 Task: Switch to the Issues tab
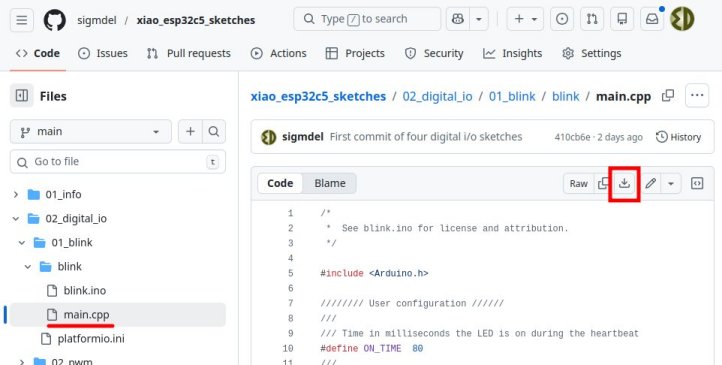[x=103, y=53]
